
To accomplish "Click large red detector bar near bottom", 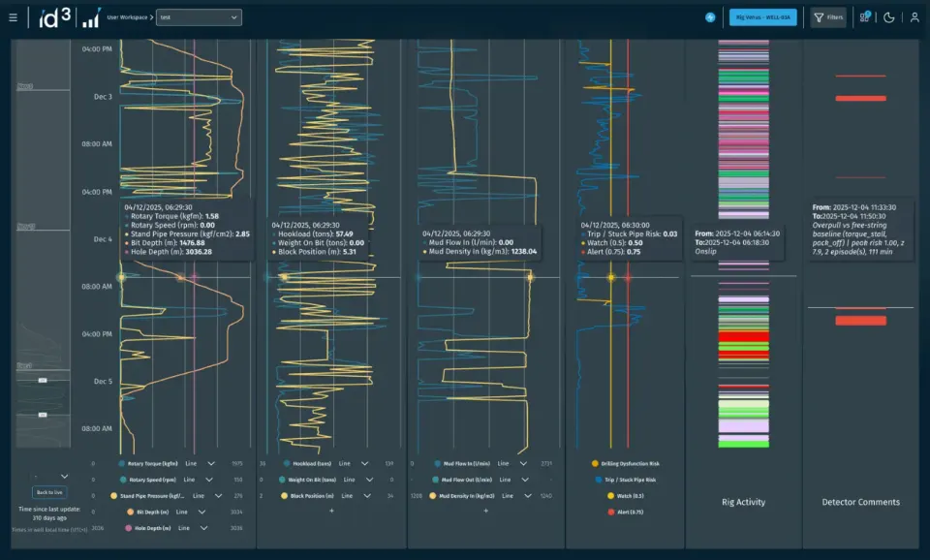I will pos(860,321).
